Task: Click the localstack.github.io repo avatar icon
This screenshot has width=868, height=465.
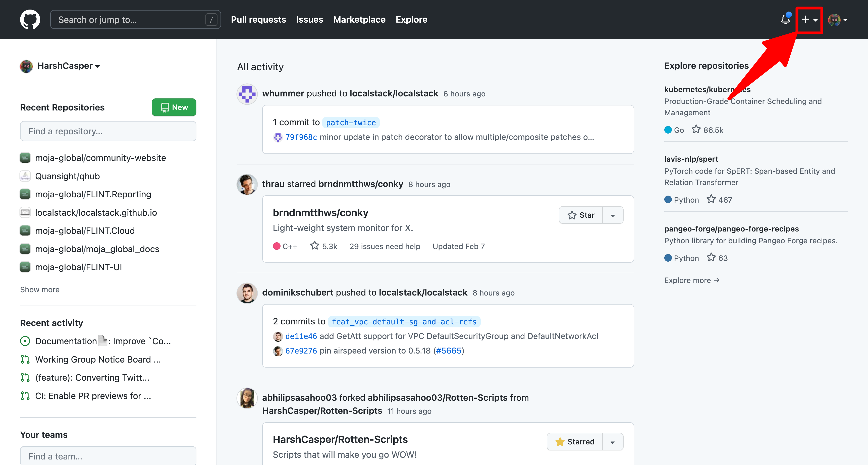Action: pyautogui.click(x=25, y=212)
